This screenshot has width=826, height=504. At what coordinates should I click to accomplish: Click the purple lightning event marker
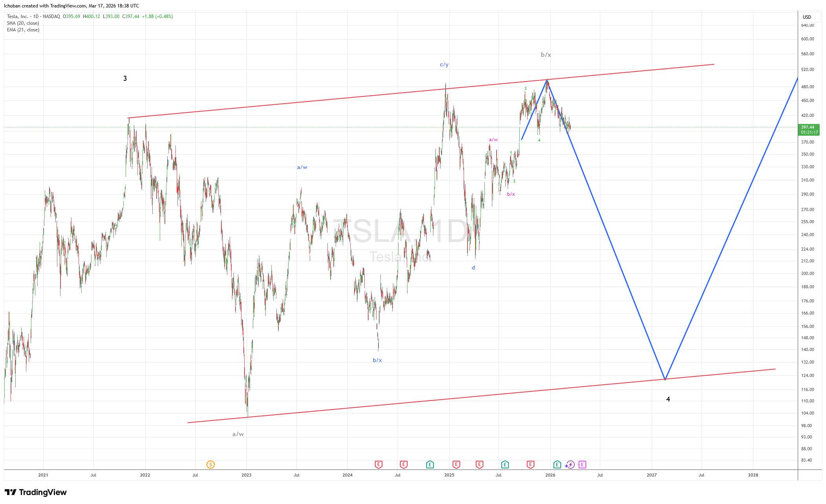pos(570,465)
